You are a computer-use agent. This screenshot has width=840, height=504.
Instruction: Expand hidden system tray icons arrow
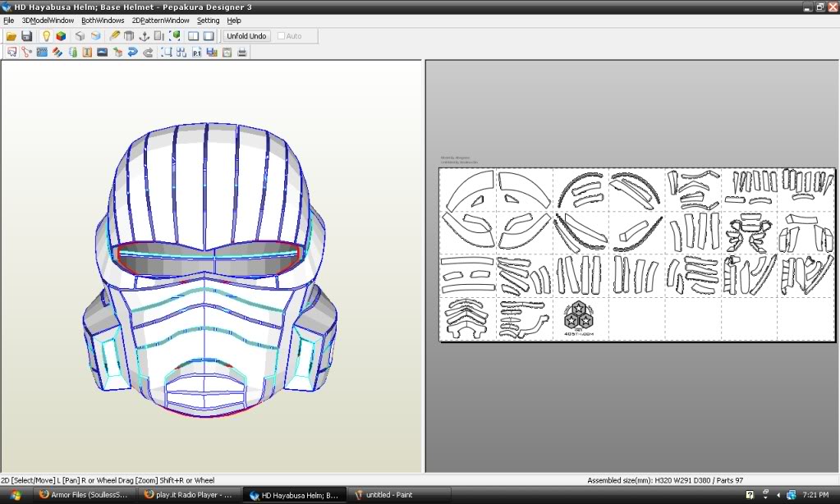pos(778,495)
